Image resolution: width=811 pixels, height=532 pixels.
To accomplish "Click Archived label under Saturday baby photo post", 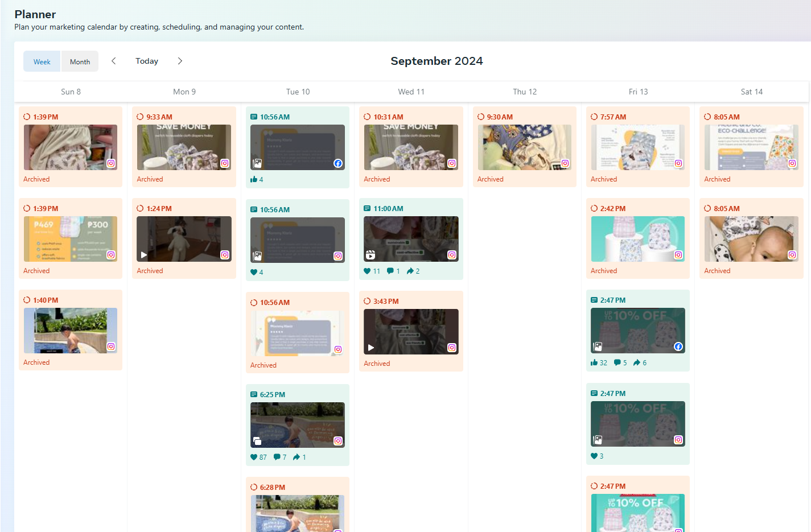I will click(717, 271).
